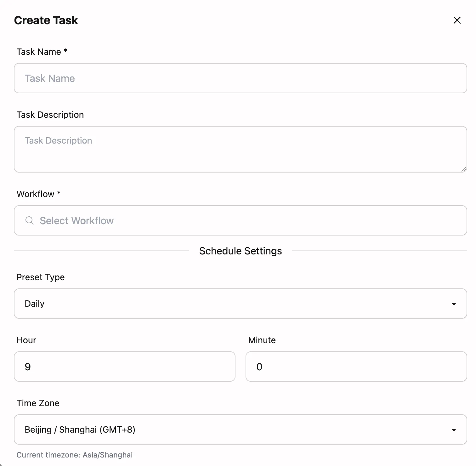Click the Current timezone: Asia/Shanghai text
Screen dimensions: 476x466
click(x=75, y=455)
